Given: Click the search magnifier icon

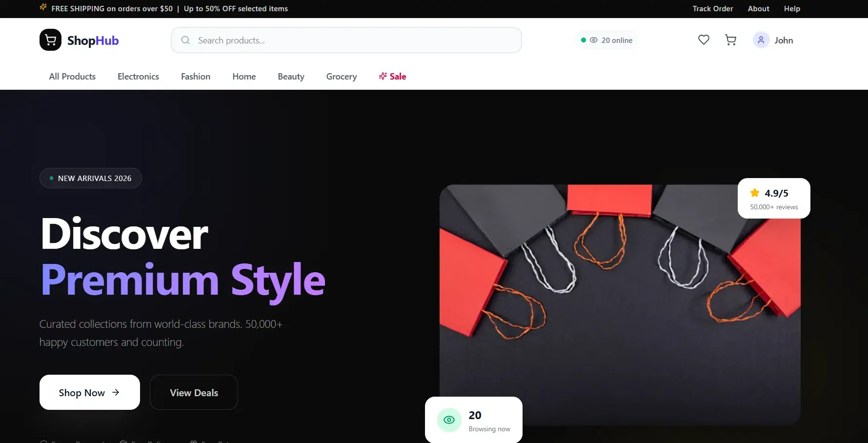Looking at the screenshot, I should tap(185, 40).
